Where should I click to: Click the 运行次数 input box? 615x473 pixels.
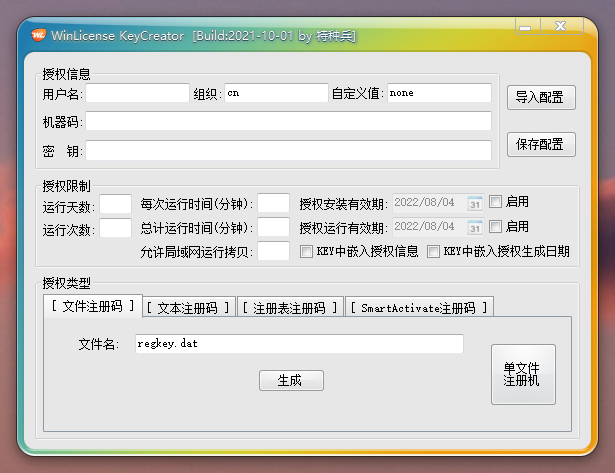click(115, 228)
